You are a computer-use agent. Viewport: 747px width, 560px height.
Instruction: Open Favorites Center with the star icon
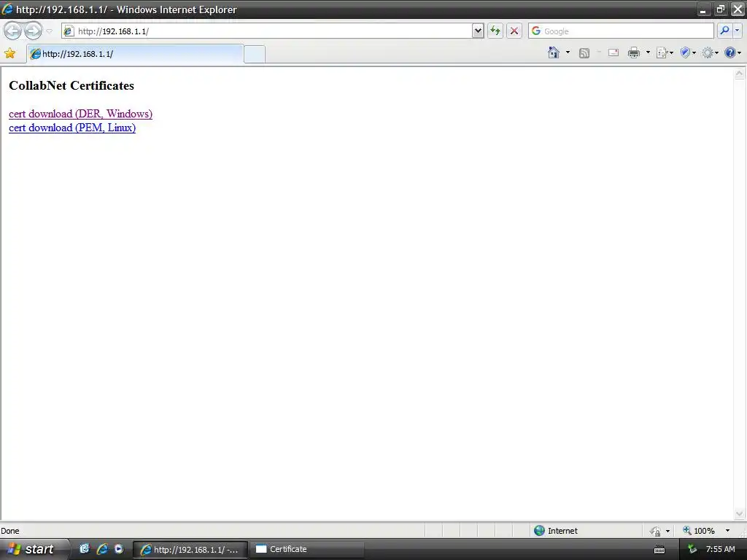(10, 53)
